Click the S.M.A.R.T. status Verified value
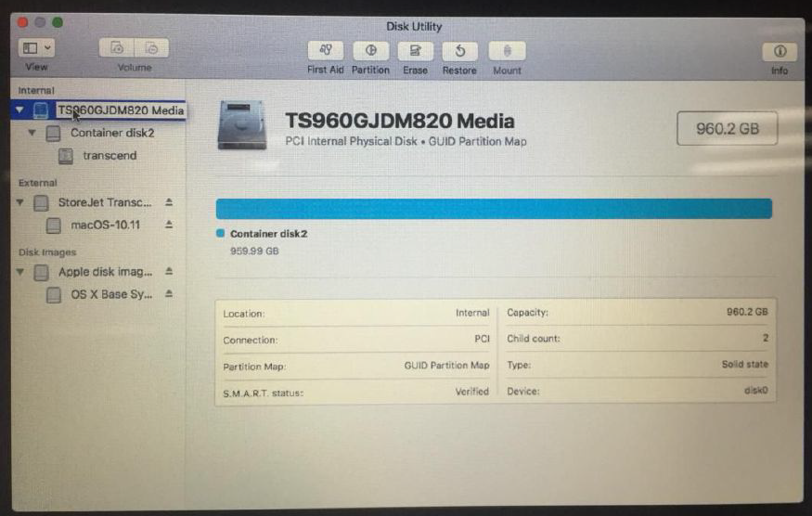This screenshot has width=812, height=516. [471, 392]
